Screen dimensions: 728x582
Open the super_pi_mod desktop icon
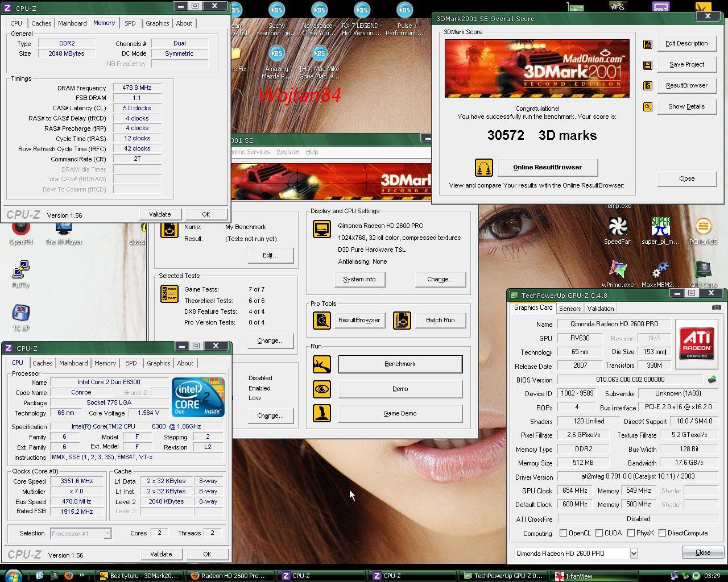660,230
